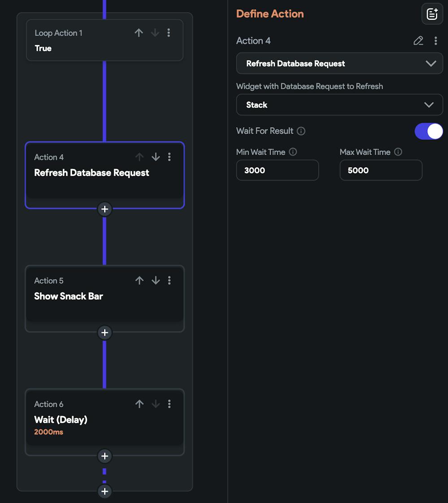The image size is (448, 503).
Task: Click the Max Wait Time field
Action: click(381, 170)
